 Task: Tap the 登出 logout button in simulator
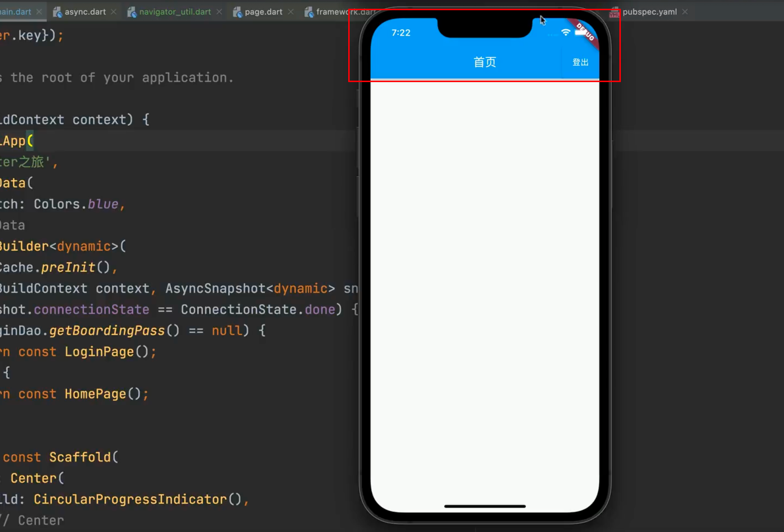click(580, 62)
